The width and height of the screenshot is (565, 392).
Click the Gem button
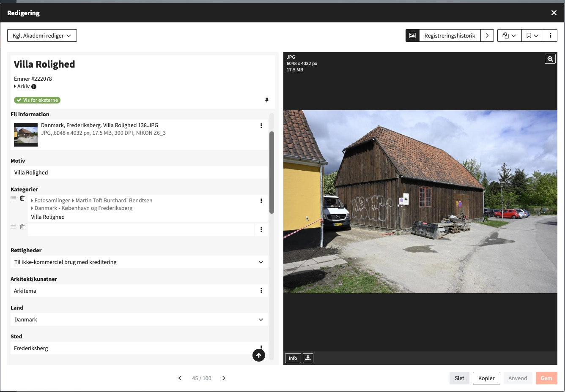click(546, 378)
